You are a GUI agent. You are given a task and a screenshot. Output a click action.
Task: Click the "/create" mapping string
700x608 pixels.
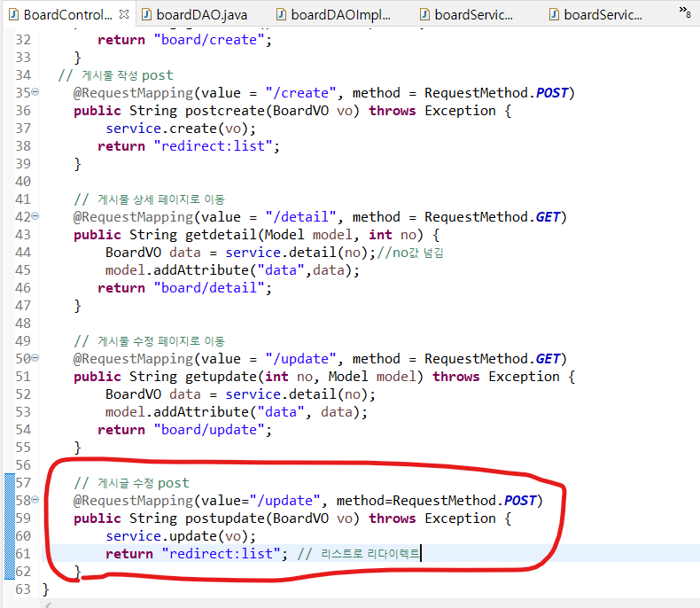click(300, 93)
